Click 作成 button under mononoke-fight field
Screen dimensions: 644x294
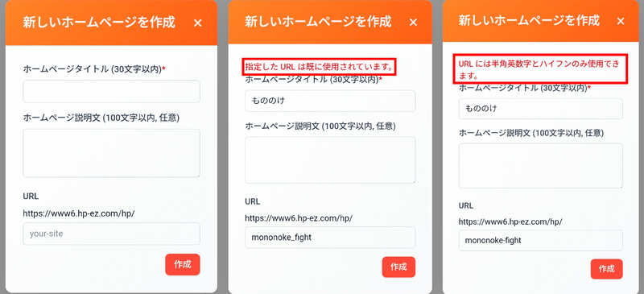click(x=607, y=269)
